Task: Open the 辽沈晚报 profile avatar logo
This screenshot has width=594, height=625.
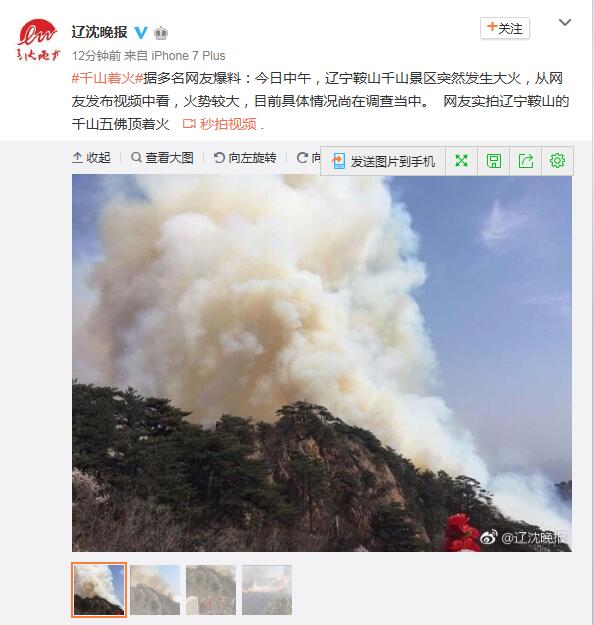Action: tap(37, 40)
